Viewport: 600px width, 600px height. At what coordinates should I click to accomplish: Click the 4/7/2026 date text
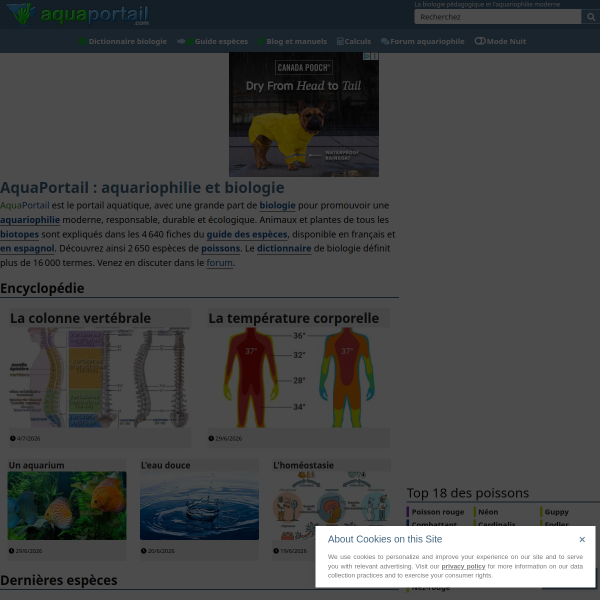coord(28,439)
